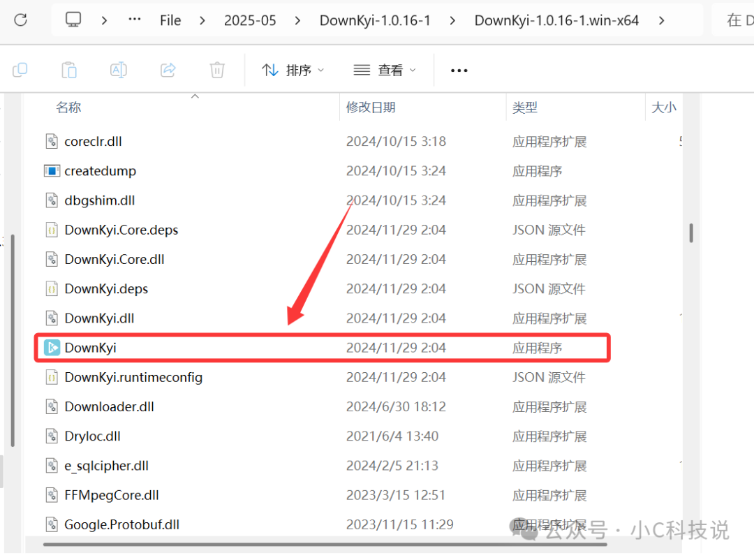Expand the chevron after the monitor icon
This screenshot has height=560, width=754.
[x=104, y=20]
